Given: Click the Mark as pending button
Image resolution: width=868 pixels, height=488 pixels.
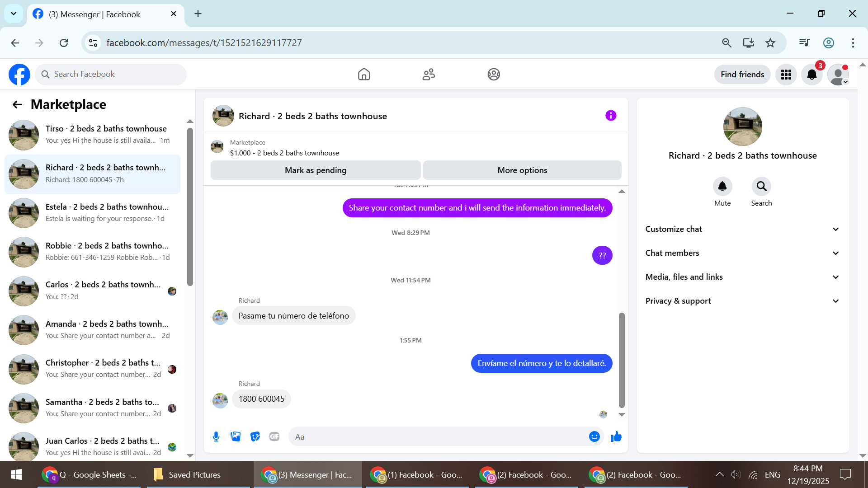Looking at the screenshot, I should coord(316,170).
